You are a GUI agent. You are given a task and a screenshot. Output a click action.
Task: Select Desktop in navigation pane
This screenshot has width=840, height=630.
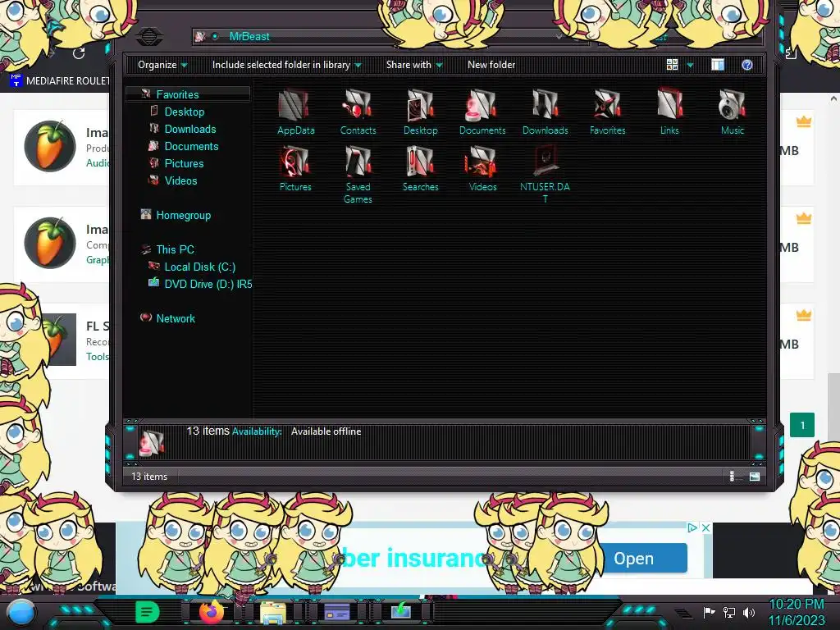click(185, 112)
